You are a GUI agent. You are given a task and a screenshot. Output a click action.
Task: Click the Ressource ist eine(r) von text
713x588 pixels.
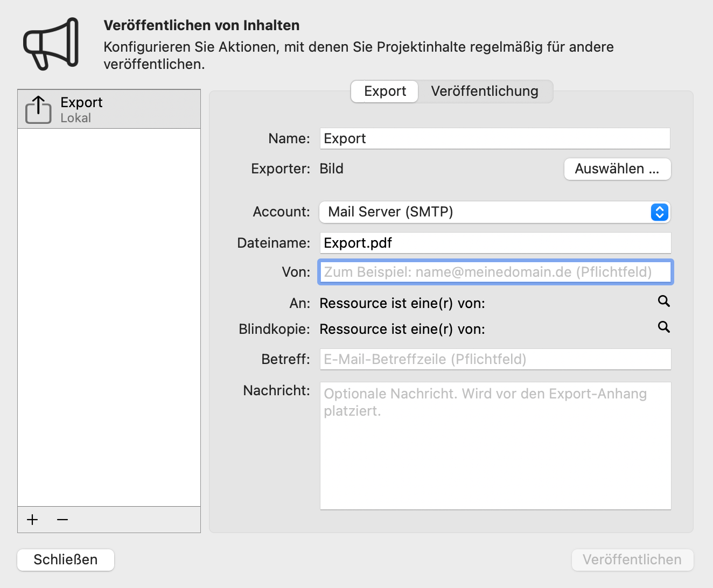pyautogui.click(x=402, y=303)
